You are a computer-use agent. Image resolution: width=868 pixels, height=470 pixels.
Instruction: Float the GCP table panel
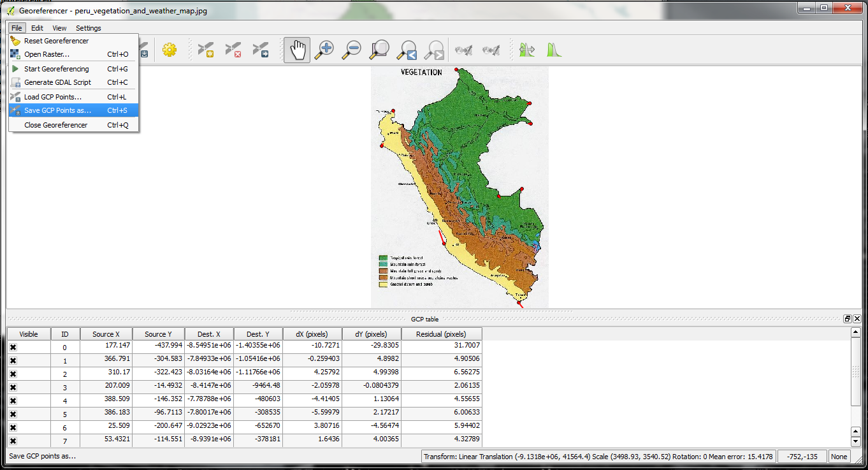click(x=847, y=319)
